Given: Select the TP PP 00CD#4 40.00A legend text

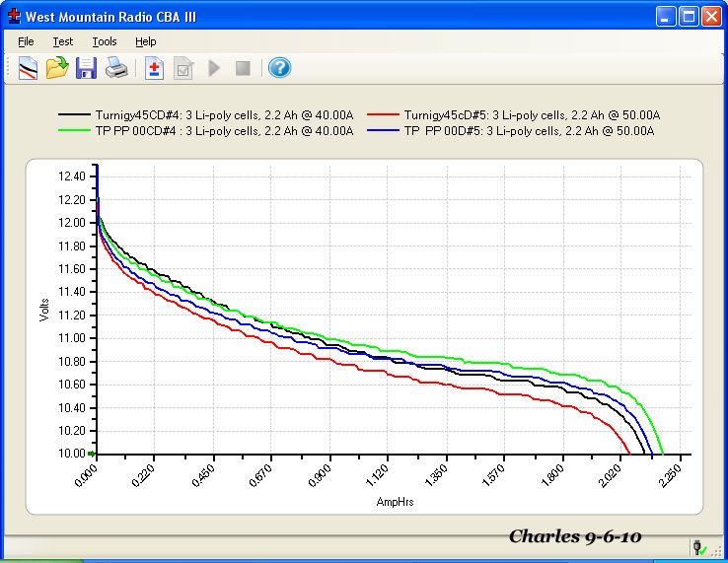Looking at the screenshot, I should (224, 131).
